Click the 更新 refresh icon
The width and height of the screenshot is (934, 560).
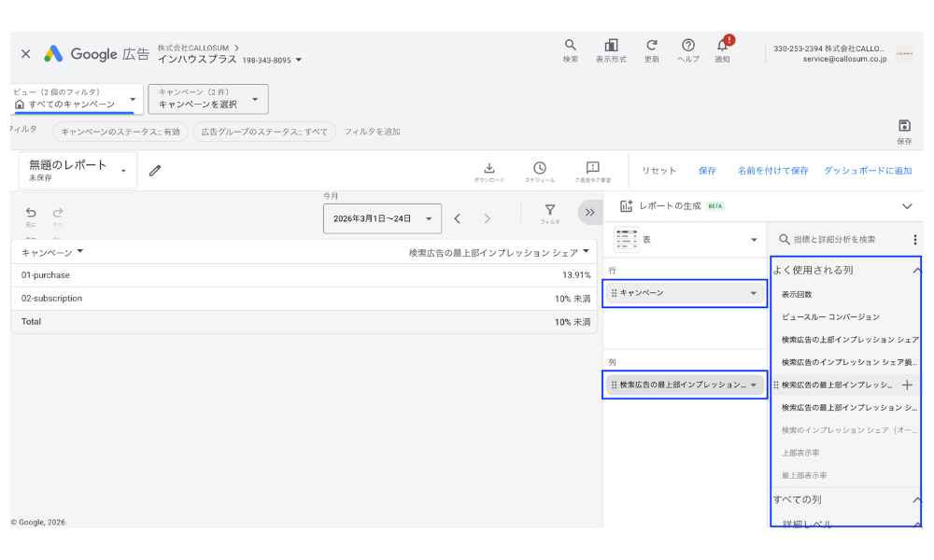(652, 50)
